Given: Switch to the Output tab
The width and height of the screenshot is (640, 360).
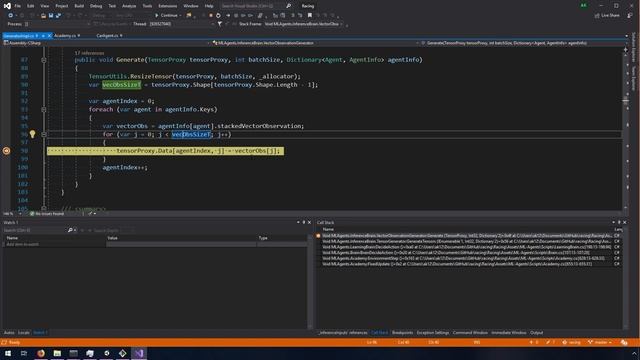Looking at the screenshot, I should [536, 333].
